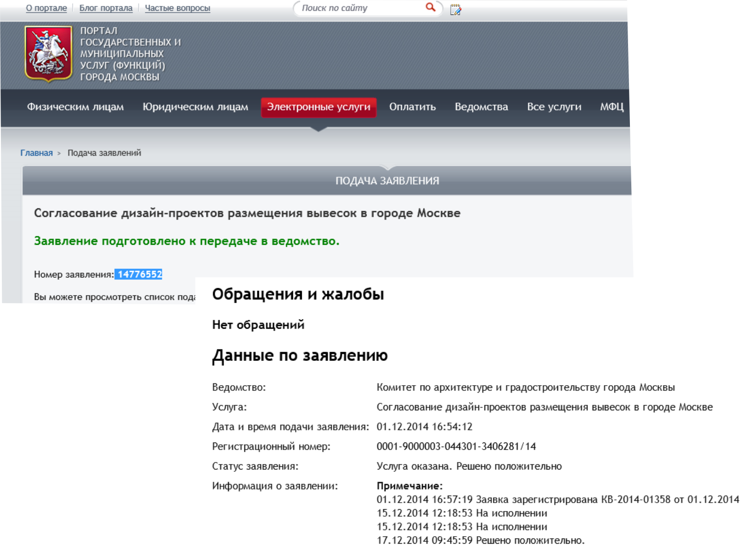Open the 'МФЦ' menu item
The image size is (753, 560).
(x=612, y=107)
